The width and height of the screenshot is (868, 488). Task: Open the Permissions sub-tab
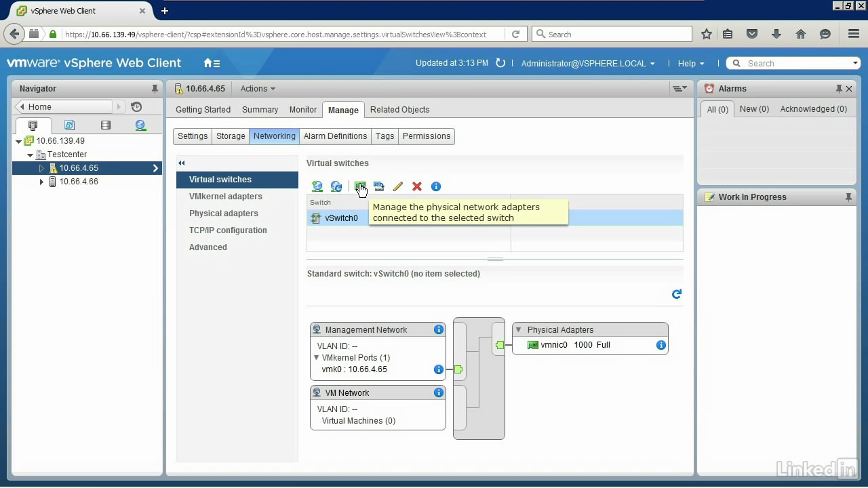427,136
